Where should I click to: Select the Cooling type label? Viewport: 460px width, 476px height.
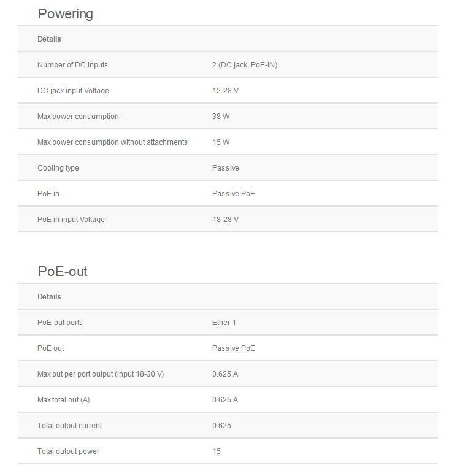click(x=58, y=168)
